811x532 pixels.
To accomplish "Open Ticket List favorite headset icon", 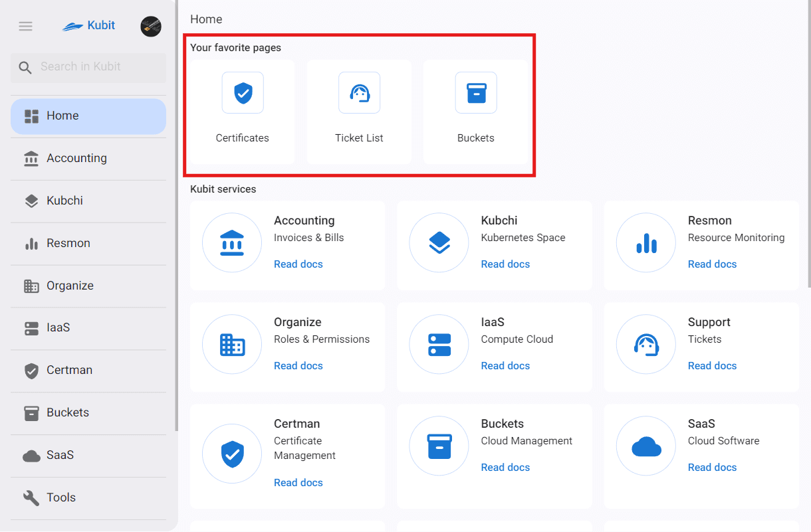I will tap(360, 92).
